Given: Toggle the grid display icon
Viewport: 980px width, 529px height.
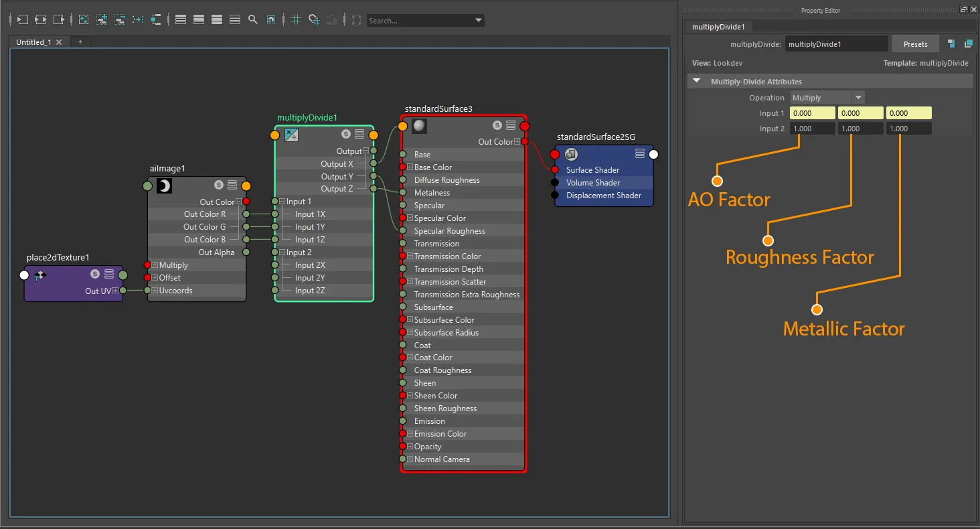Looking at the screenshot, I should coord(296,20).
